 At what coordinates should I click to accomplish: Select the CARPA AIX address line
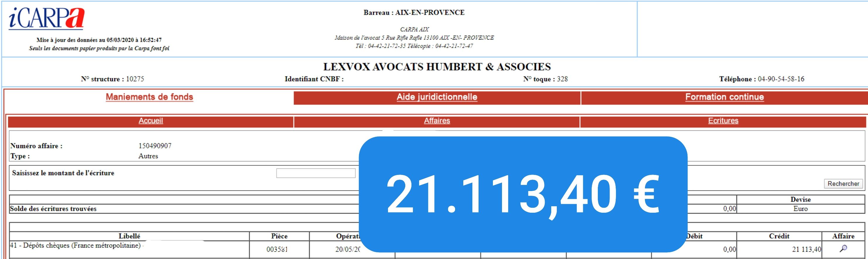[414, 38]
